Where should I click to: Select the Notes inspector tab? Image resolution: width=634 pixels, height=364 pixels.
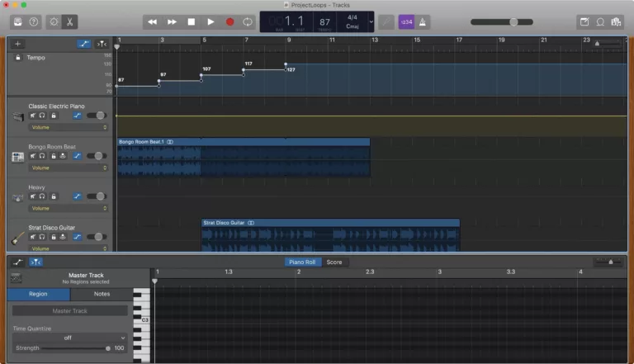point(102,294)
